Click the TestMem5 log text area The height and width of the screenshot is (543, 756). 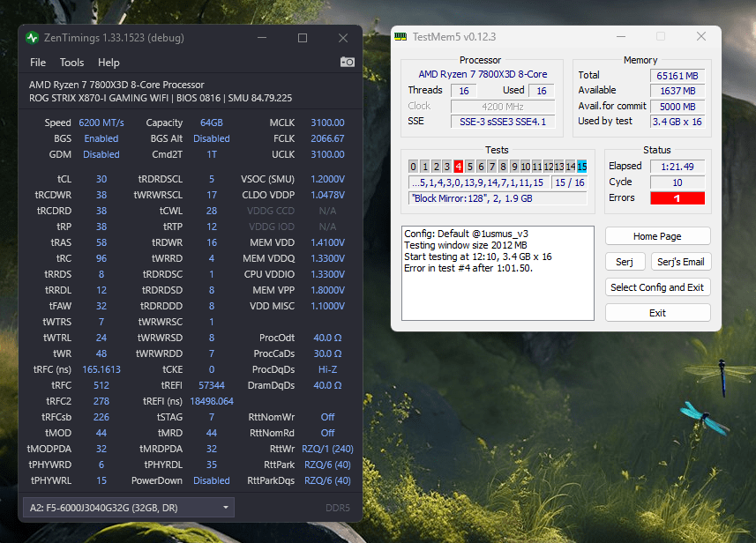click(498, 273)
